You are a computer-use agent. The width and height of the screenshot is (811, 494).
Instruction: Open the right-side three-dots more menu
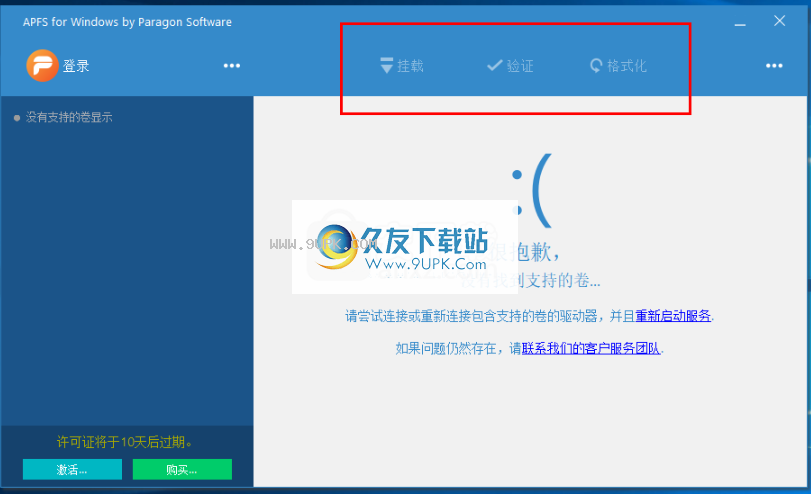774,66
